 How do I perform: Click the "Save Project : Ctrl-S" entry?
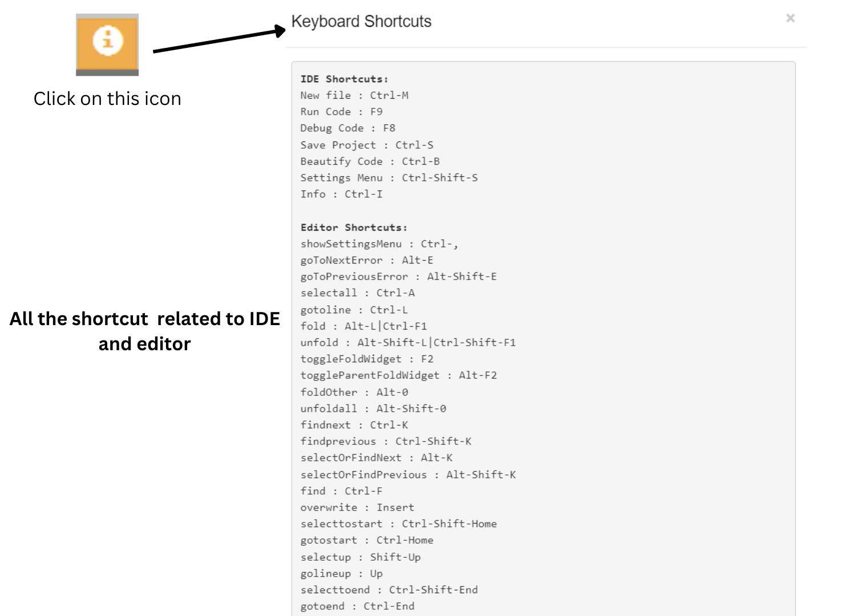click(x=367, y=144)
